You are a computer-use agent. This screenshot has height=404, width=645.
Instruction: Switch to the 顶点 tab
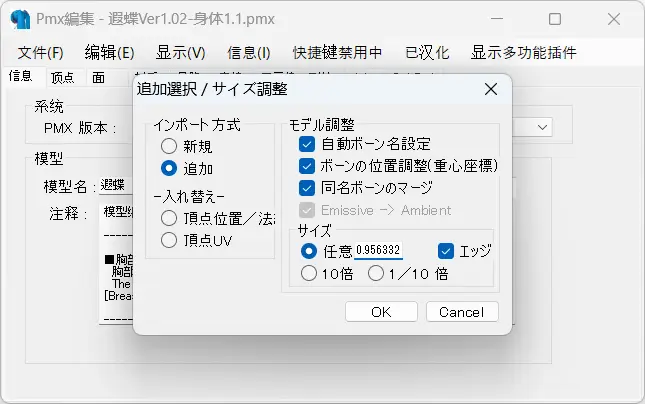[62, 76]
